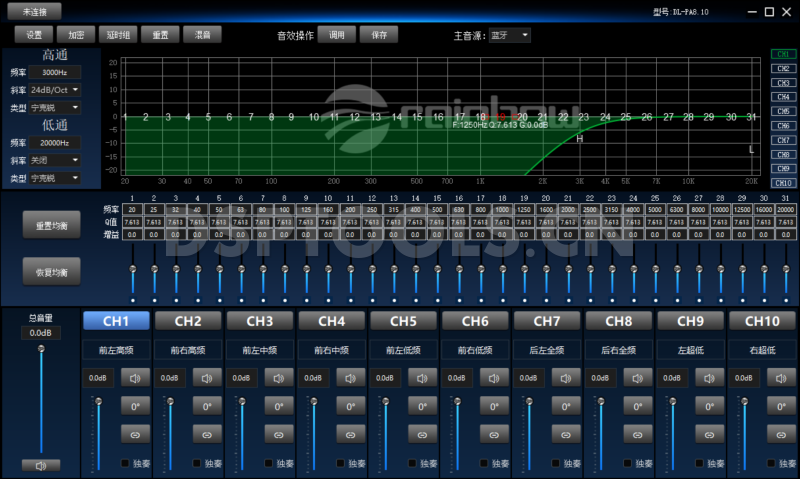Screen dimensions: 800x479
Task: Mute the CH10 speaker icon
Action: [x=781, y=379]
